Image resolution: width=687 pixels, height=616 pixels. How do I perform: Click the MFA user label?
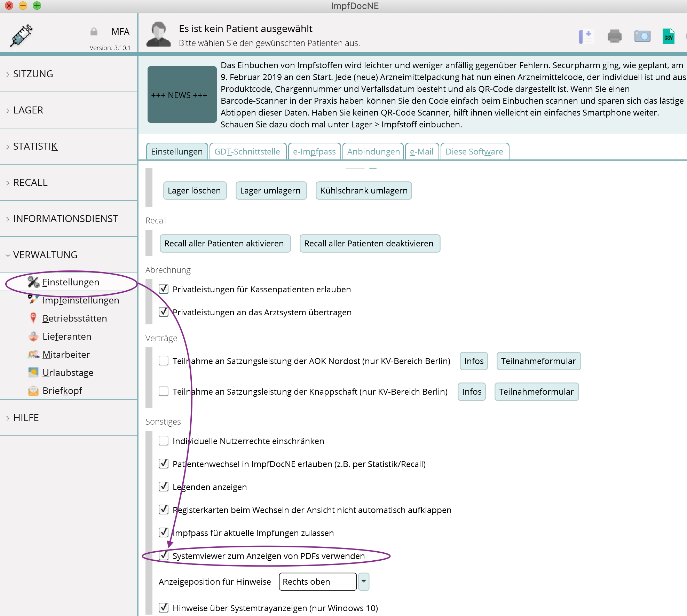(120, 32)
